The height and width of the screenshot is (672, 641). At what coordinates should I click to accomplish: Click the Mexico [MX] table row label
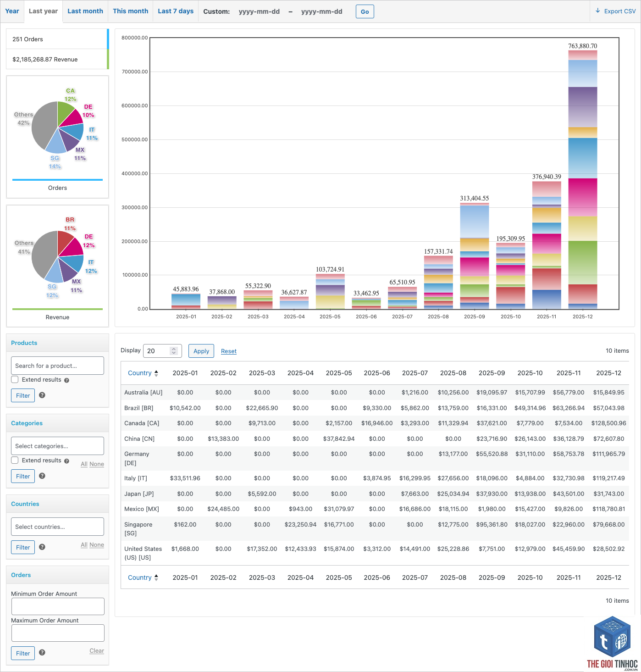142,509
